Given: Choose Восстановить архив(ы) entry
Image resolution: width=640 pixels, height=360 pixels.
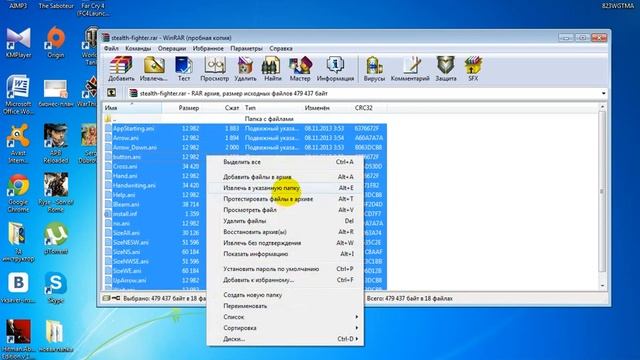Looking at the screenshot, I should (x=285, y=232).
